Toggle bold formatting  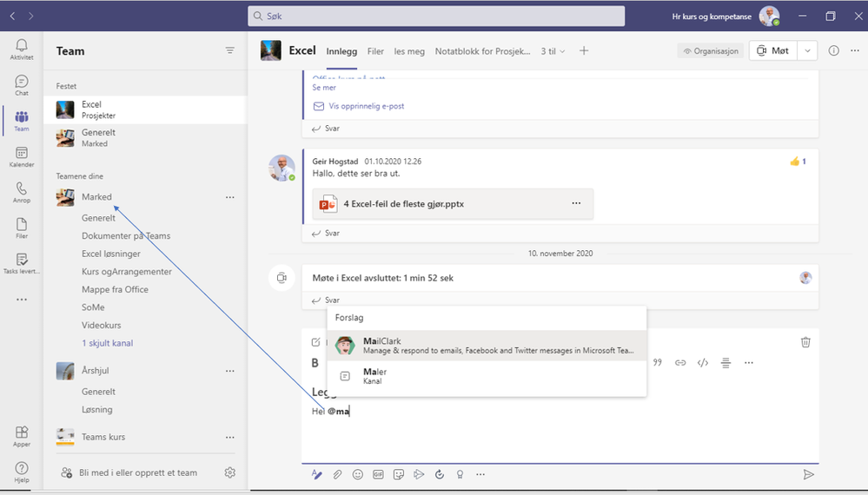pyautogui.click(x=315, y=363)
